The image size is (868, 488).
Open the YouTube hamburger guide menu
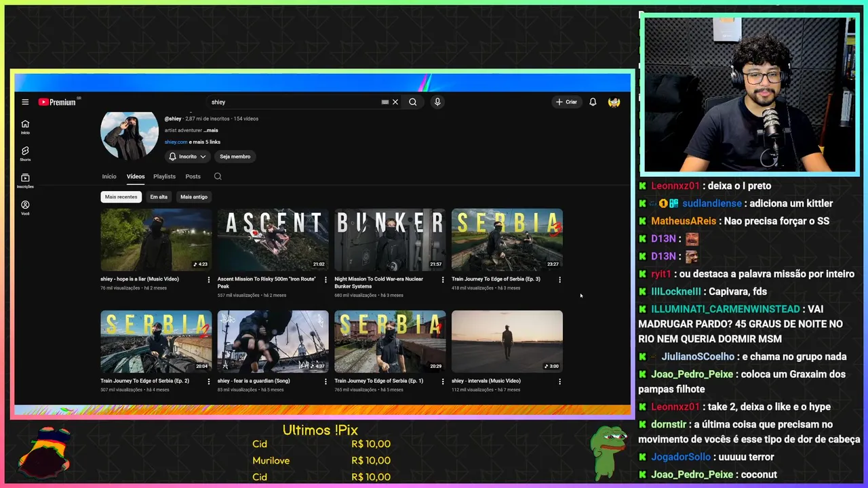tap(25, 102)
